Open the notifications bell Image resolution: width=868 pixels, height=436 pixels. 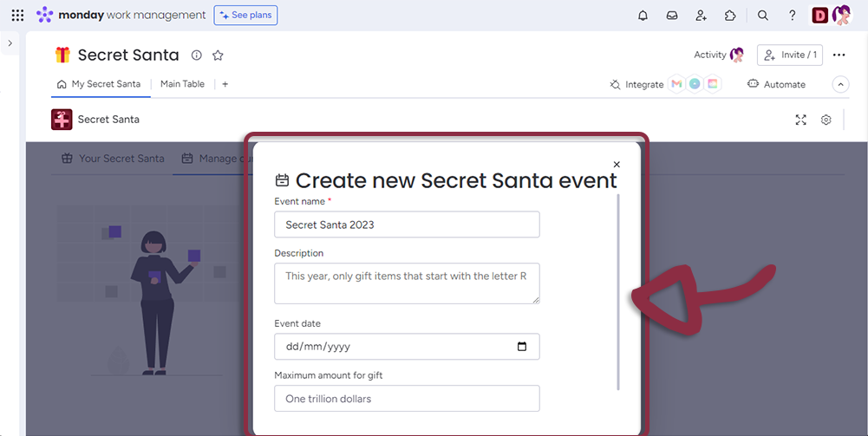[x=643, y=16]
